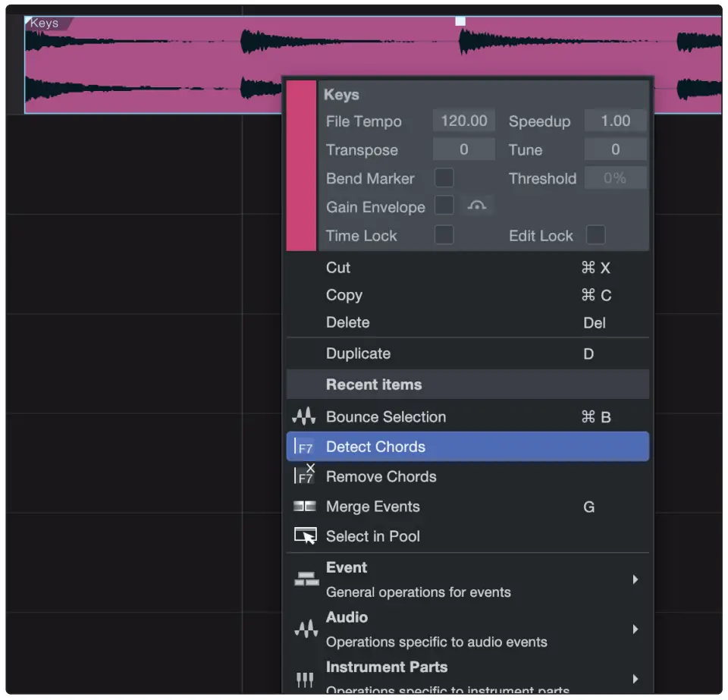Choose Cut from the context menu
The image size is (728, 700).
click(x=468, y=268)
